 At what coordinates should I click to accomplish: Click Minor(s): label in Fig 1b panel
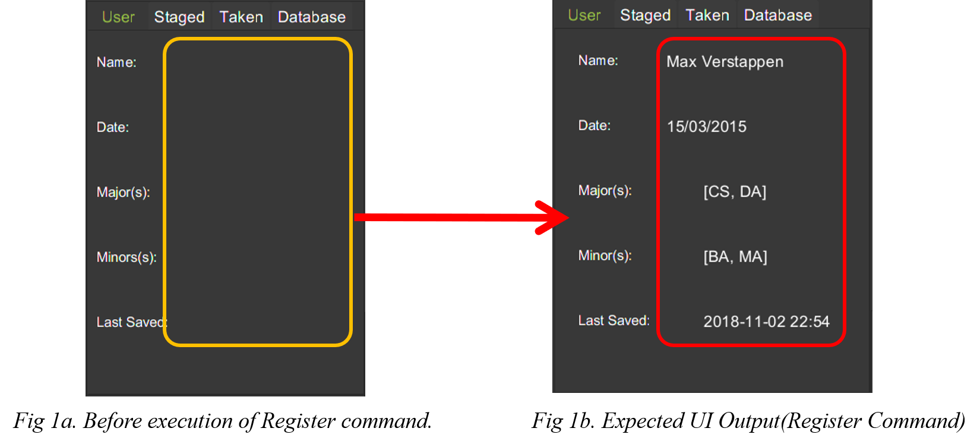pyautogui.click(x=605, y=256)
